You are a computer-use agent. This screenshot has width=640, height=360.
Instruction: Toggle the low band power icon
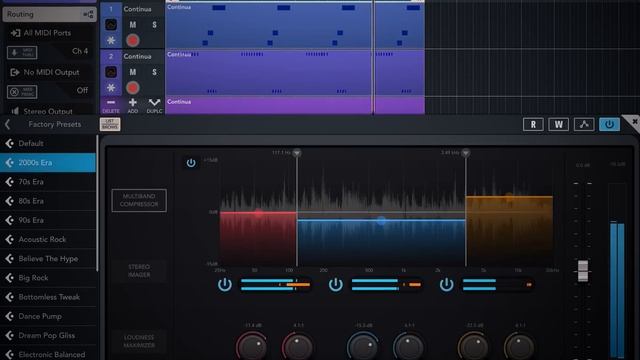[x=224, y=284]
